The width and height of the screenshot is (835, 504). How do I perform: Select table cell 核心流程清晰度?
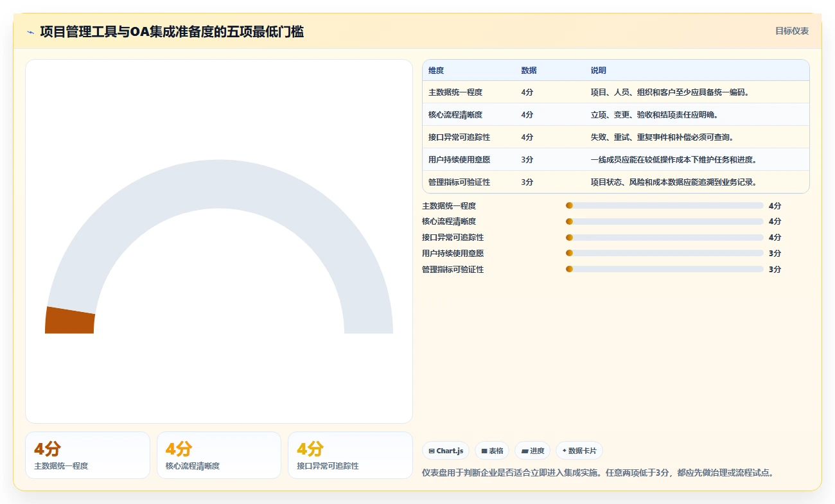point(455,115)
